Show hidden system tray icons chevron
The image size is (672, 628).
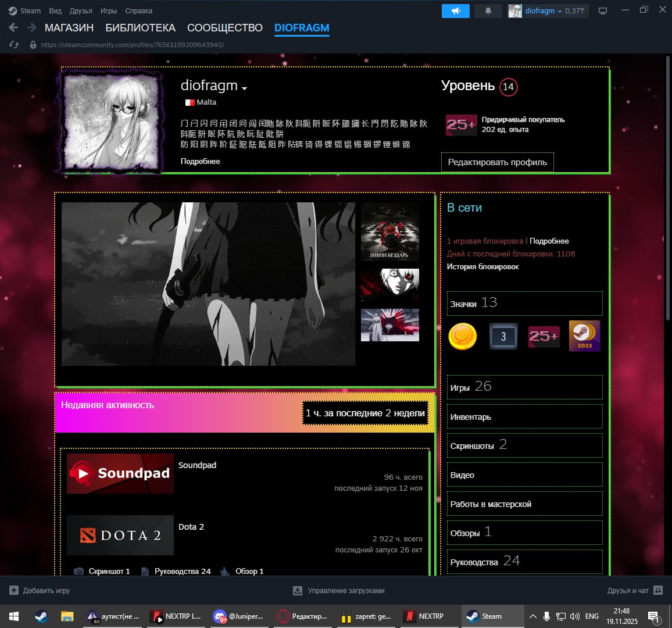pyautogui.click(x=532, y=616)
